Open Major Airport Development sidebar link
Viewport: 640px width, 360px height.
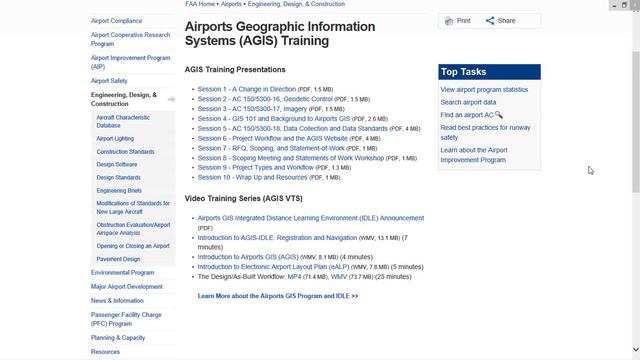[127, 287]
